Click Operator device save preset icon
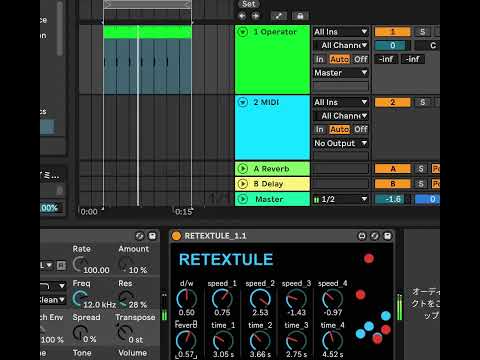 (x=152, y=236)
